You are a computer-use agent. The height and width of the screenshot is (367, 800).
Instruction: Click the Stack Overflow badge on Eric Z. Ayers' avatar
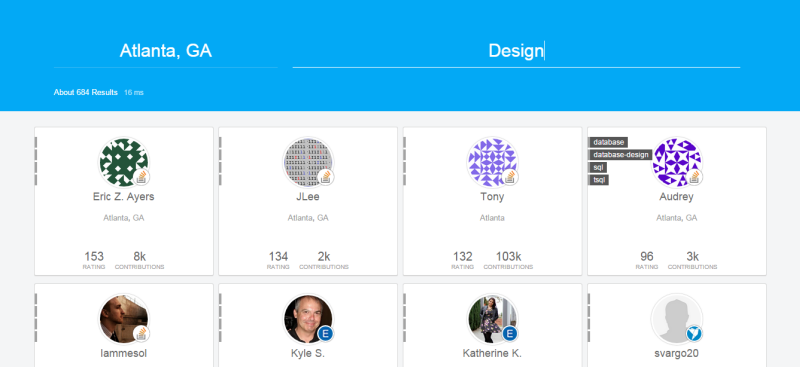pos(141,177)
